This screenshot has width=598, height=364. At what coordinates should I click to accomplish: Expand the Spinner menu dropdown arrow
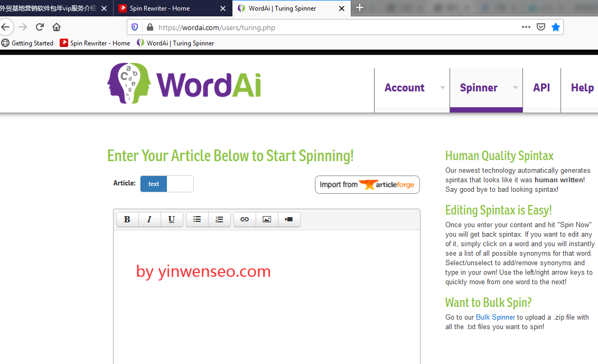click(x=515, y=88)
